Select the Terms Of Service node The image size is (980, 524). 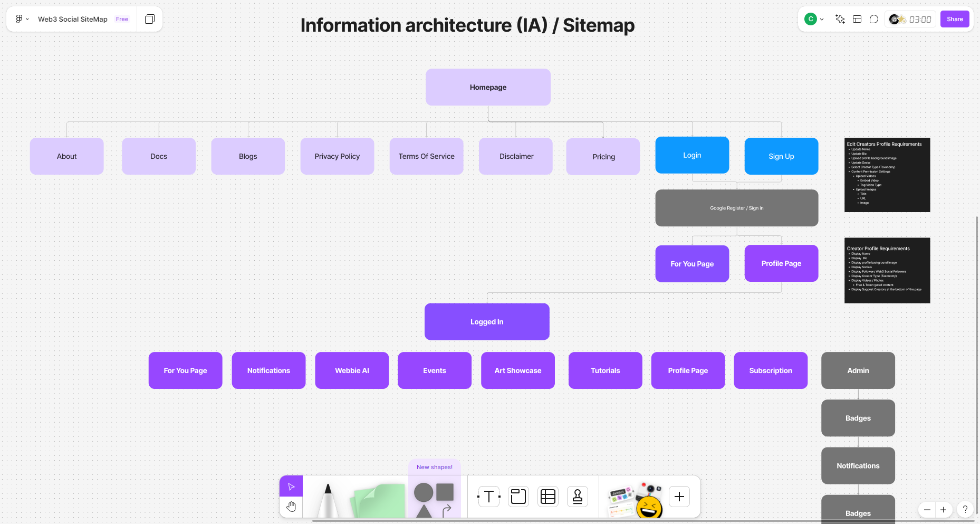click(x=426, y=156)
